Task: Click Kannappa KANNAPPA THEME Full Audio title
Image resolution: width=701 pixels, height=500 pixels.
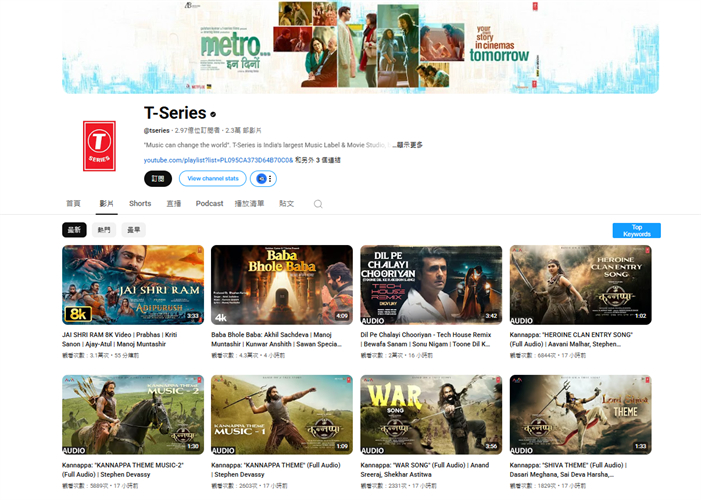Action: (276, 470)
